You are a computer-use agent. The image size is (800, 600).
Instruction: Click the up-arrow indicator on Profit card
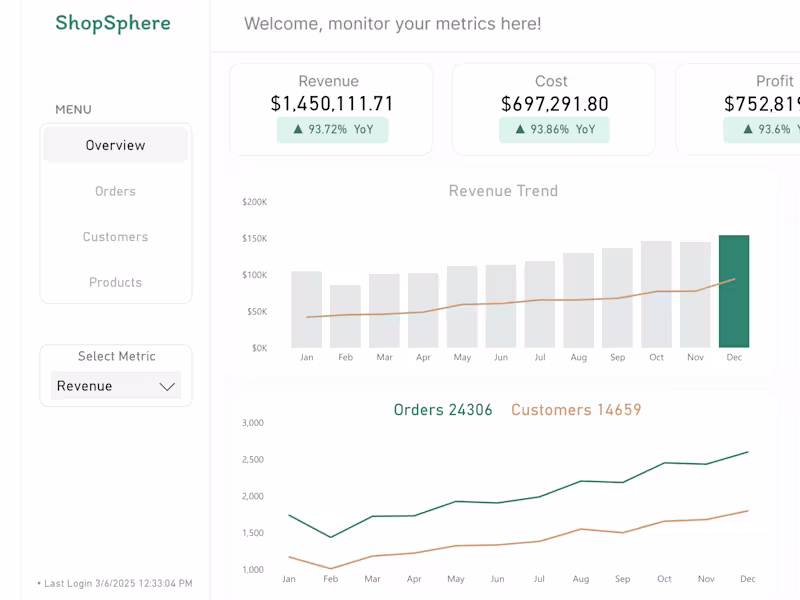coord(748,130)
